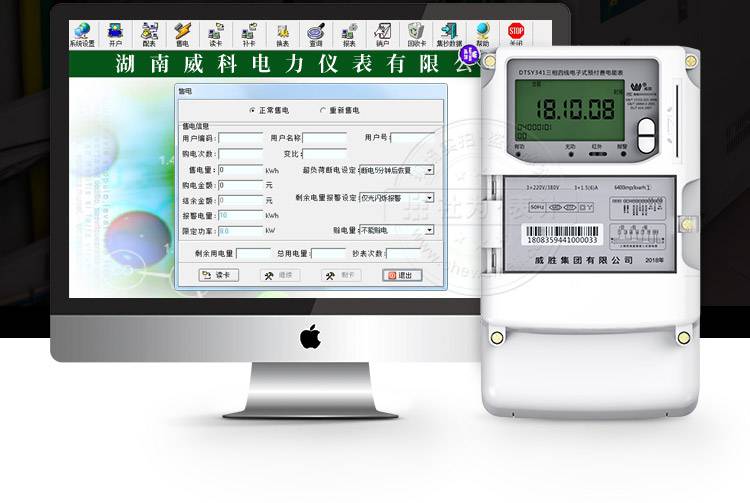Click the 用户号 input field
This screenshot has height=503, width=750.
tap(413, 138)
